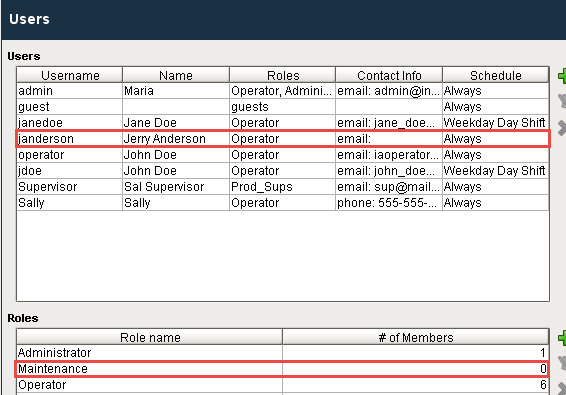Select the janedoe username cell
The height and width of the screenshot is (395, 566).
pyautogui.click(x=70, y=122)
